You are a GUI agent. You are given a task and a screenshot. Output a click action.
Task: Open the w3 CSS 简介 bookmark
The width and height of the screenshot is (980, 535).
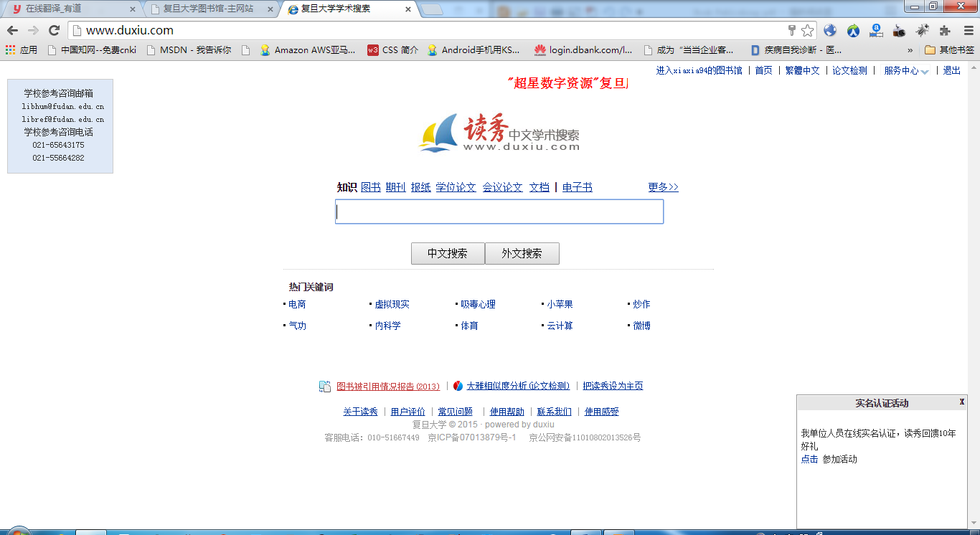[x=392, y=50]
